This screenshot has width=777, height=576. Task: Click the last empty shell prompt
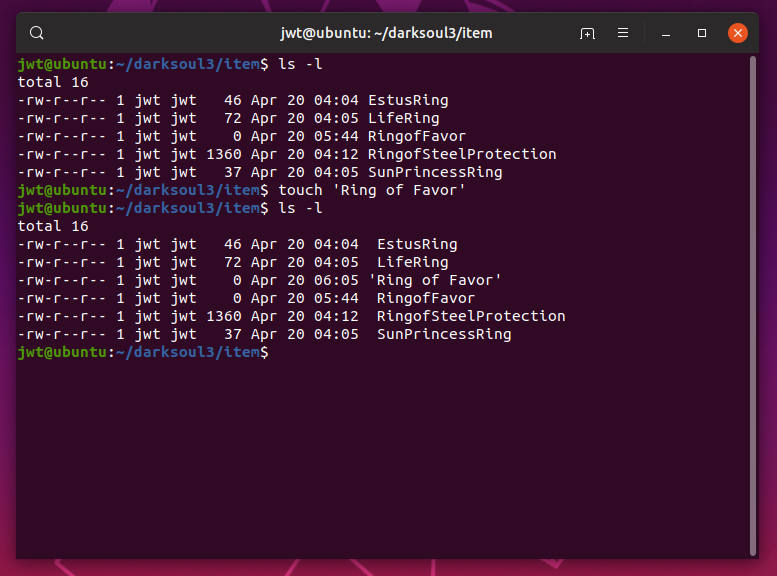pyautogui.click(x=143, y=352)
